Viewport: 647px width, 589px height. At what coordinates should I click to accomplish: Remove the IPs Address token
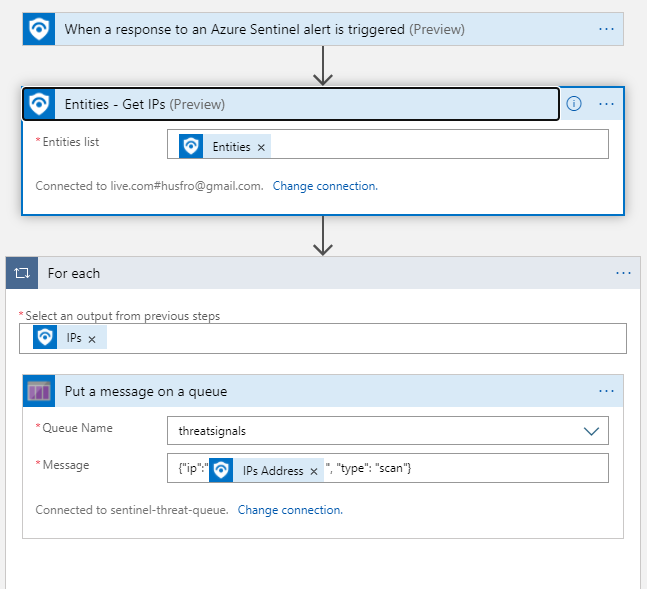pos(314,471)
